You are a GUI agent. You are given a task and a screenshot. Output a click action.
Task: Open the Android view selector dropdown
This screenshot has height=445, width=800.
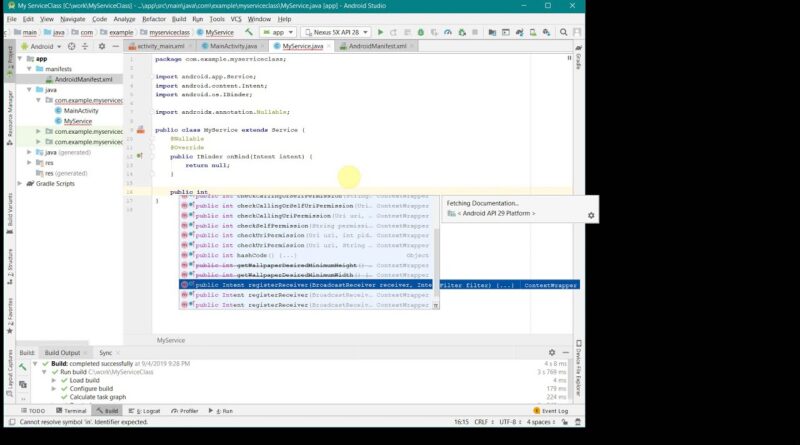tap(41, 46)
